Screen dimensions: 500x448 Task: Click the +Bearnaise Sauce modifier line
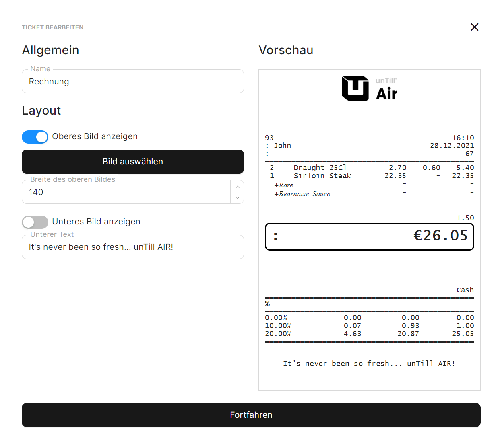(302, 194)
